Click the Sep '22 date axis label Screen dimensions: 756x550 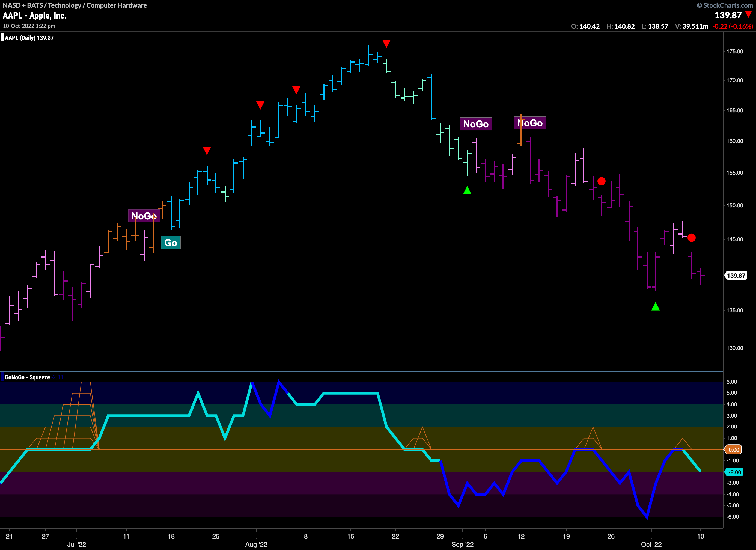462,544
